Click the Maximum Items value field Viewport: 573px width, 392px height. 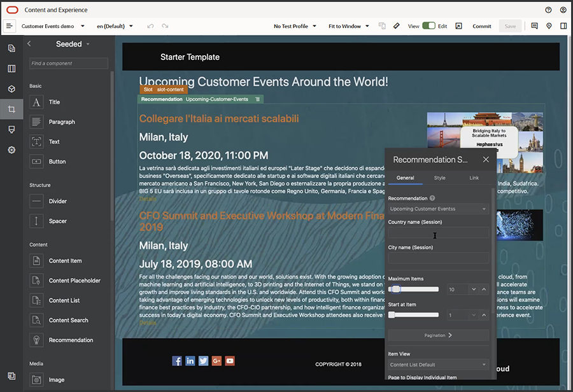(x=458, y=290)
